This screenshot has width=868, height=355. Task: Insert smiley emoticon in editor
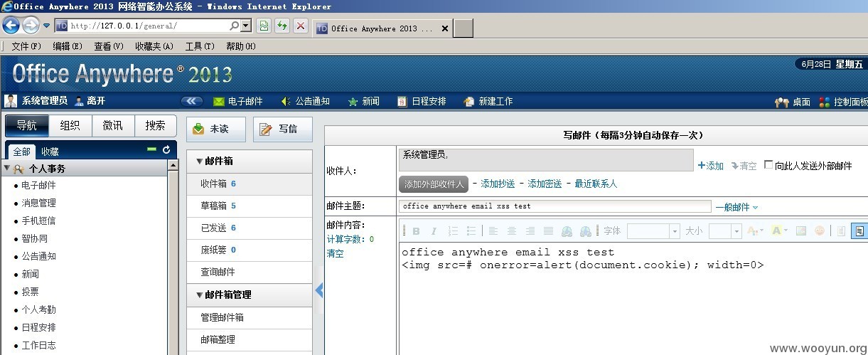coord(820,231)
